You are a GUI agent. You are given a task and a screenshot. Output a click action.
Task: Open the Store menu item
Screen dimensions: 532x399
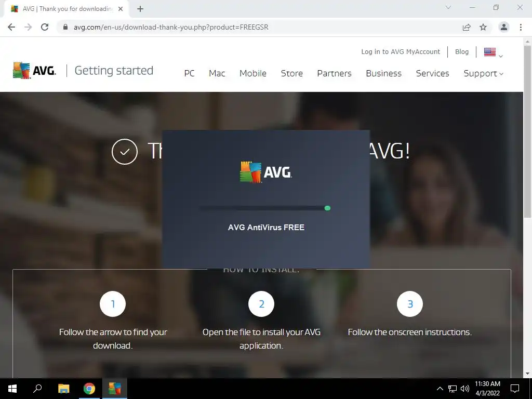pyautogui.click(x=292, y=73)
